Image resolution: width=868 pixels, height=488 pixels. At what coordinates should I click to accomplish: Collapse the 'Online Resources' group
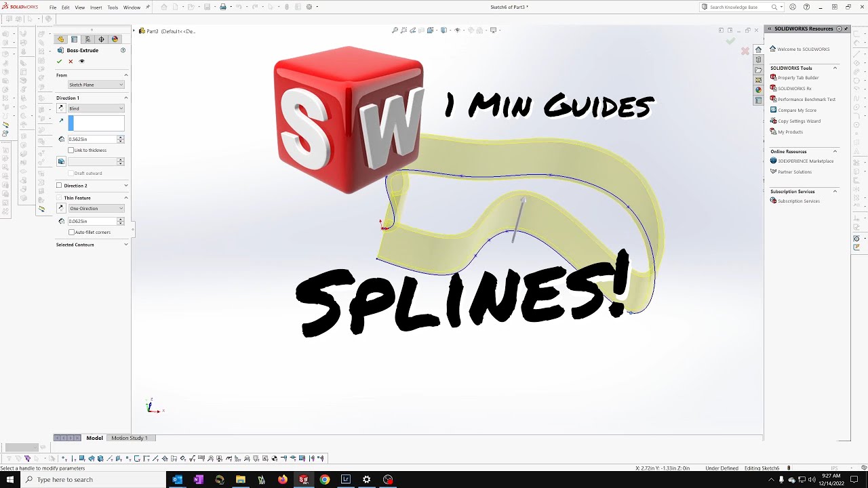pyautogui.click(x=835, y=151)
